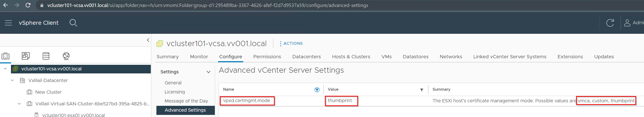The image size is (644, 117).
Task: Switch to Storage inventory view icon
Action: [x=46, y=56]
